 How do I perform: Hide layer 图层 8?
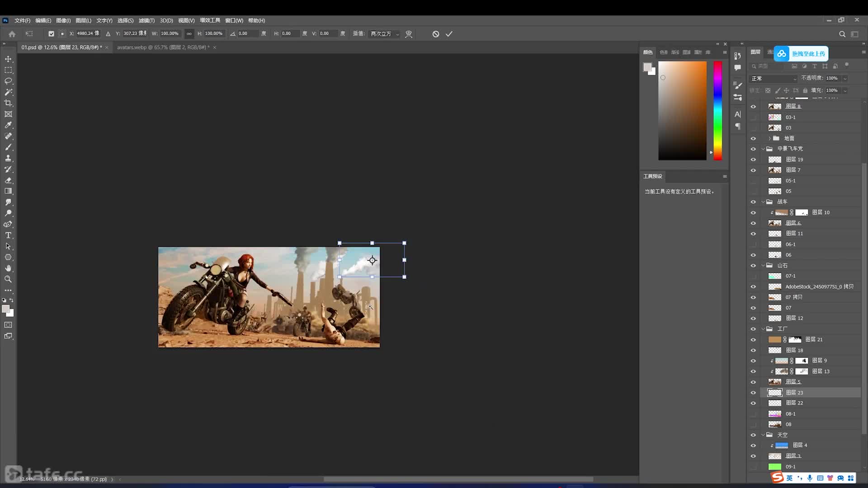[x=753, y=107]
